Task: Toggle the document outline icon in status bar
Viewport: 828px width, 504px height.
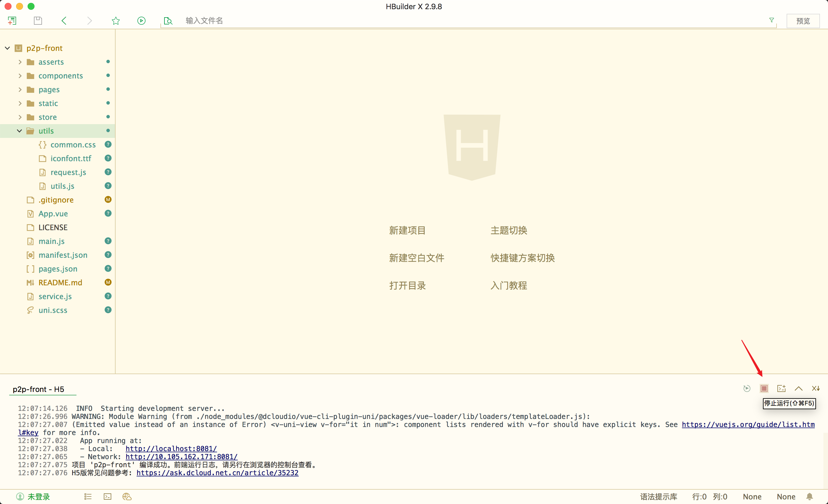Action: [x=88, y=497]
